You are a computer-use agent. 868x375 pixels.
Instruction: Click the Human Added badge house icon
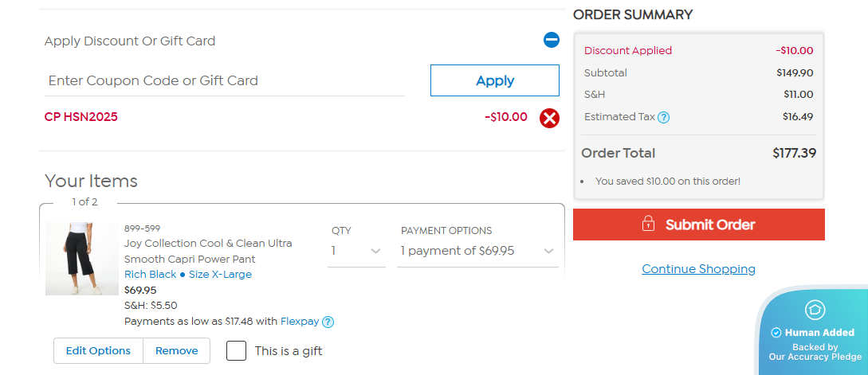815,310
